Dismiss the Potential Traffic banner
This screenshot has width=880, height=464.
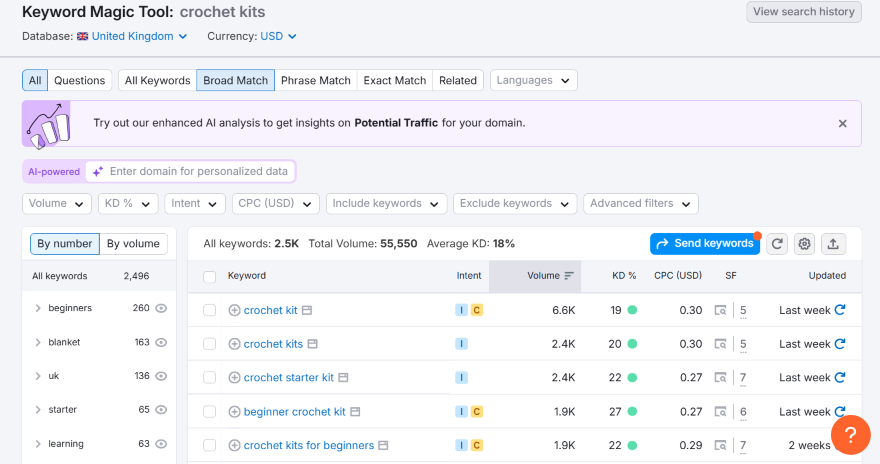(842, 123)
